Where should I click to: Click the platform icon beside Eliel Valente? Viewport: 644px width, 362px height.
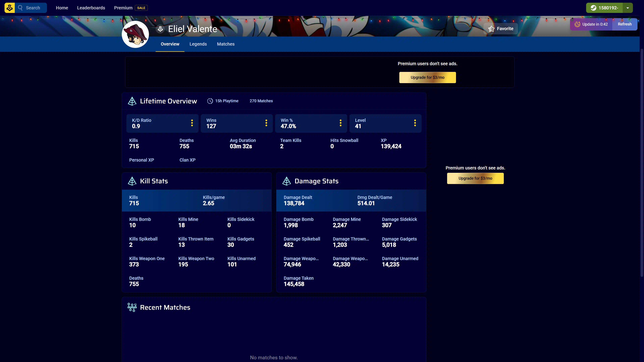point(160,29)
